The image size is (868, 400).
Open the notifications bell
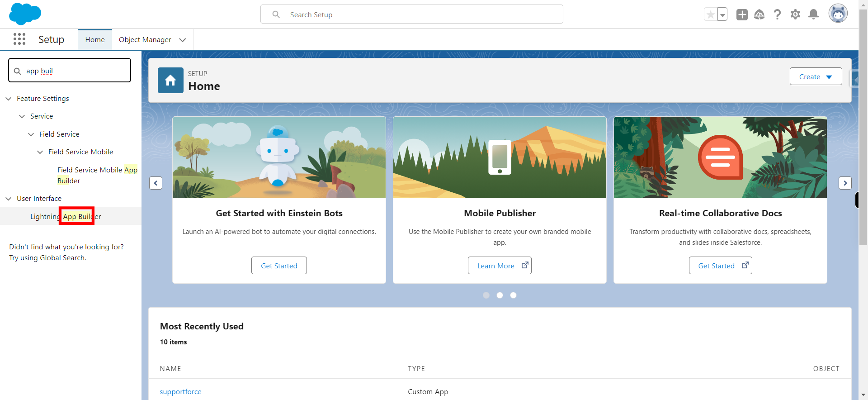[x=813, y=14]
